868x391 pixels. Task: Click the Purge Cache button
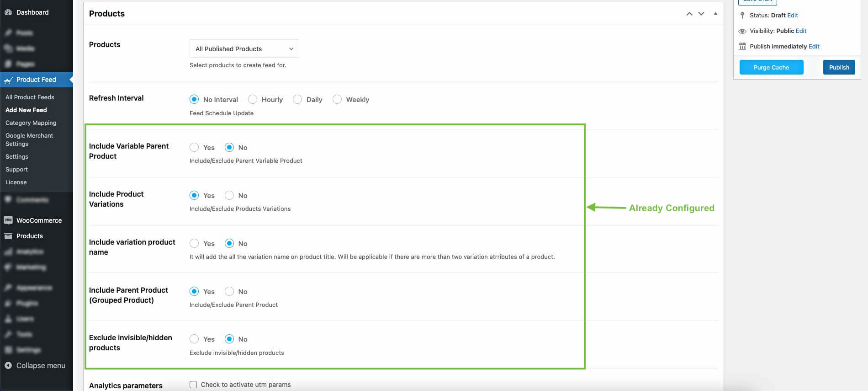click(x=771, y=67)
